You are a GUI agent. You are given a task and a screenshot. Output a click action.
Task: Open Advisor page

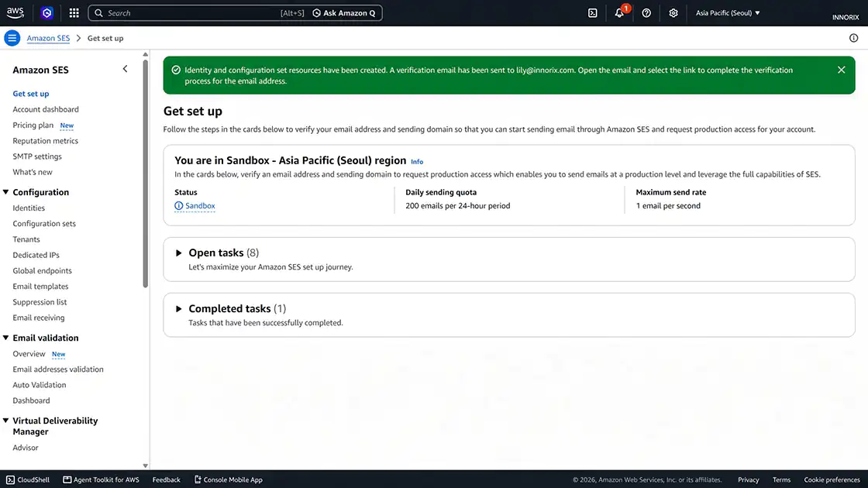(x=26, y=448)
